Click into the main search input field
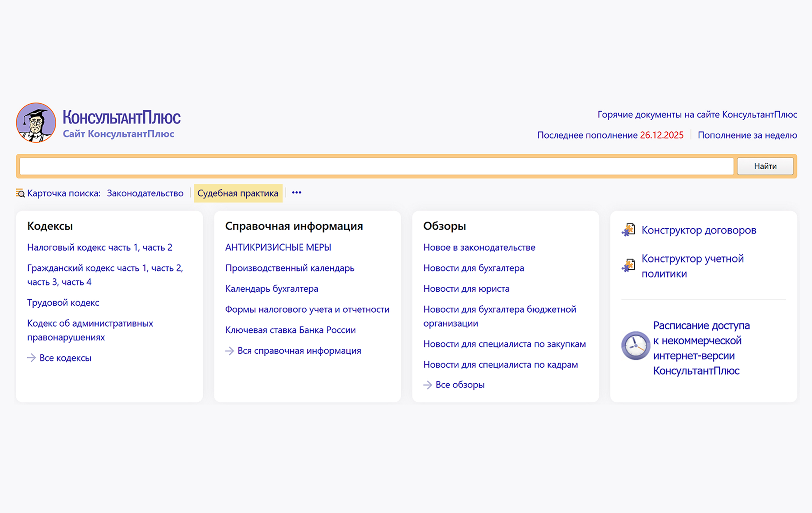 [376, 166]
